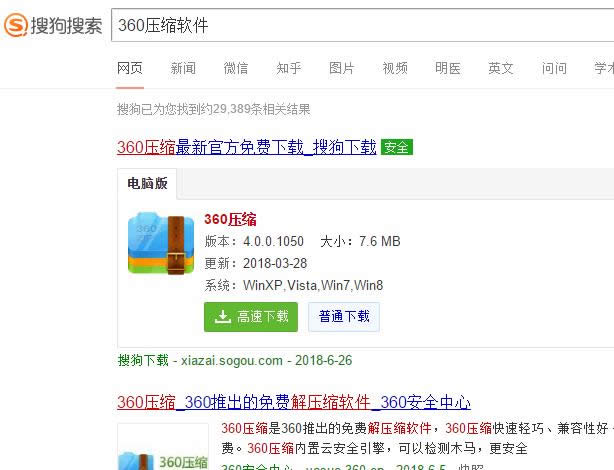Open the 图片 search tab

(341, 68)
